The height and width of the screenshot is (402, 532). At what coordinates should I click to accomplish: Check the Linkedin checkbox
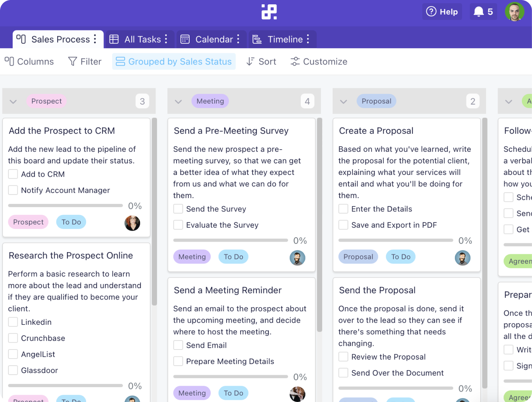pos(13,322)
